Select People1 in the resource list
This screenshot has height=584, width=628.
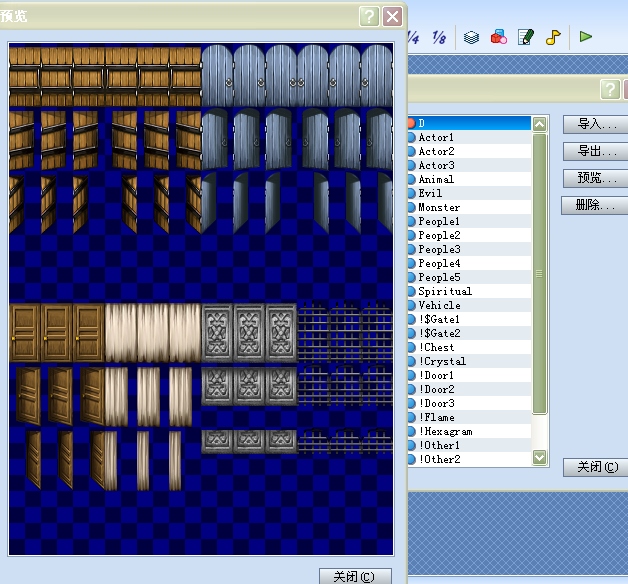[469, 222]
